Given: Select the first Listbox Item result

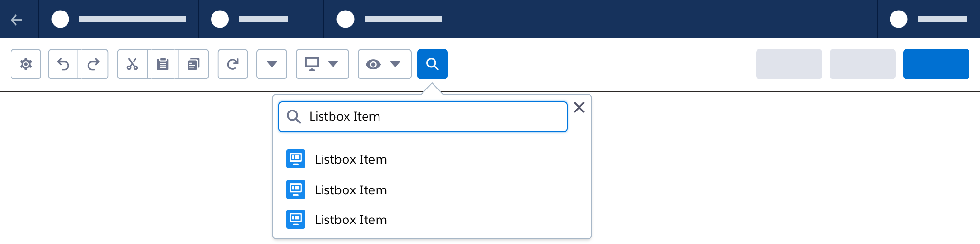Looking at the screenshot, I should pos(351,159).
